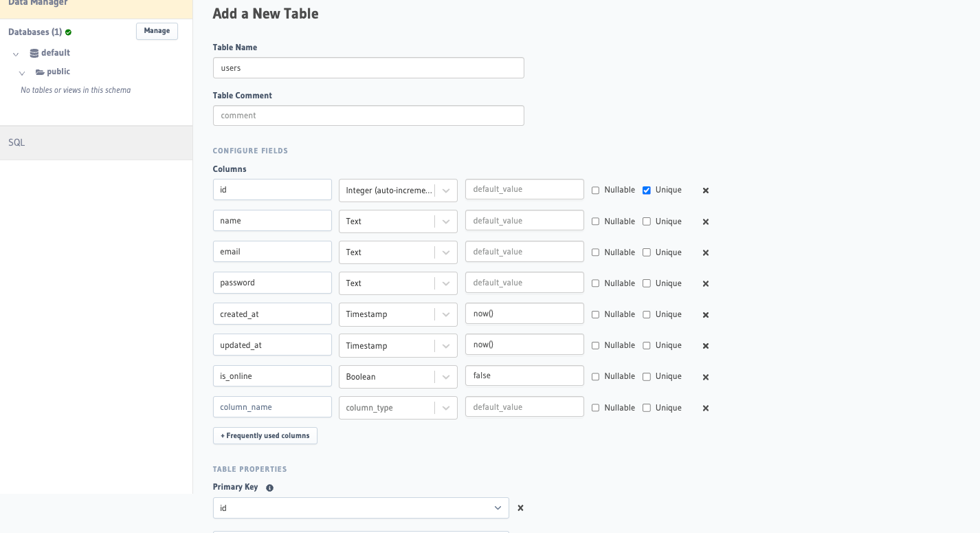Click the green check badge next to Databases (1)
The width and height of the screenshot is (980, 533).
[x=67, y=32]
